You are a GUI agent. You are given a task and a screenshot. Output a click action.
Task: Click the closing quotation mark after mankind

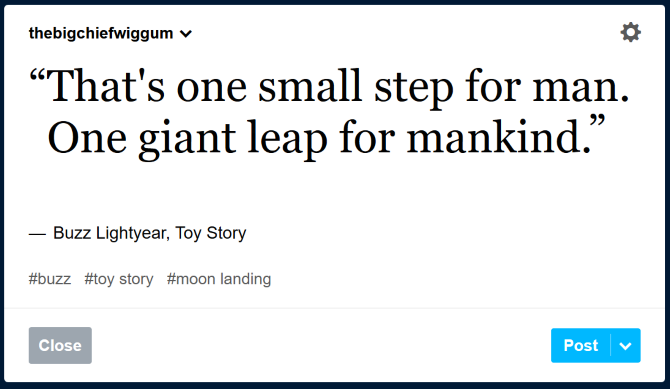(x=599, y=122)
